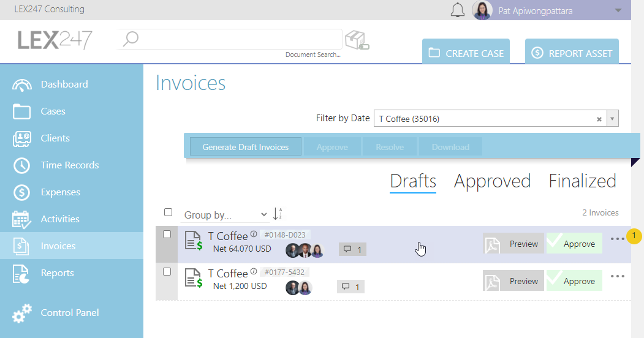Click the Control Panel gears icon
The width and height of the screenshot is (644, 338).
(22, 314)
